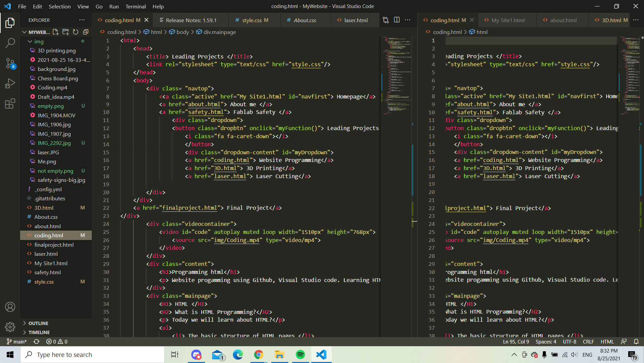The width and height of the screenshot is (644, 363).
Task: Open the File menu
Action: (x=22, y=6)
